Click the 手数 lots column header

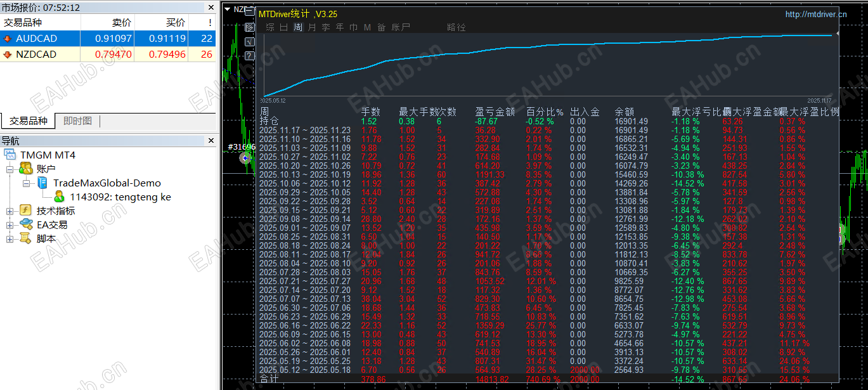tap(370, 112)
